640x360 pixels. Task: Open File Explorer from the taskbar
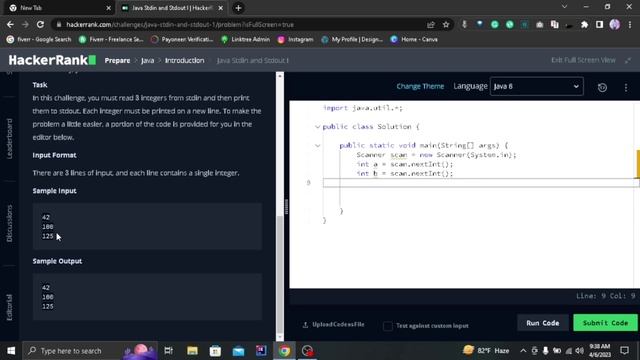click(x=192, y=351)
